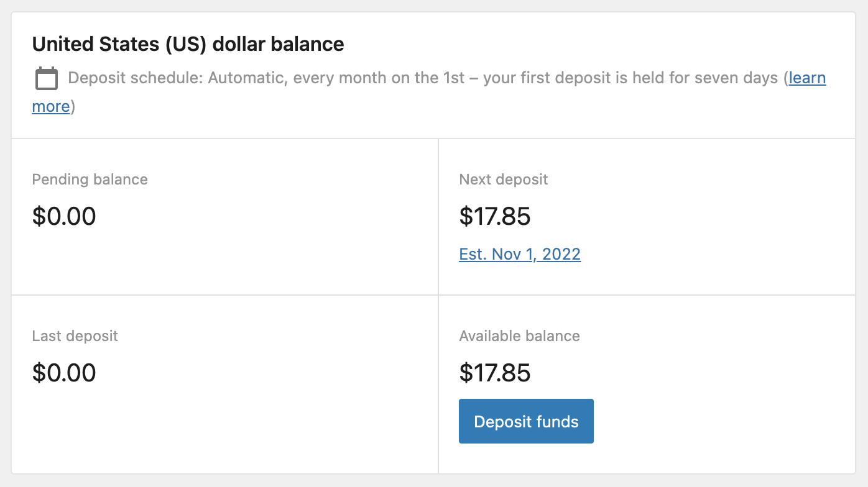Click the $17.85 available balance amount
This screenshot has width=868, height=487.
495,373
